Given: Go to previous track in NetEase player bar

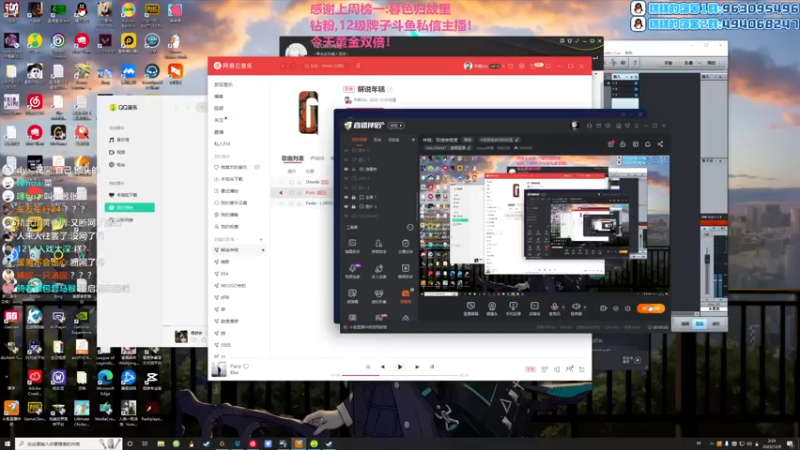Looking at the screenshot, I should [x=383, y=367].
